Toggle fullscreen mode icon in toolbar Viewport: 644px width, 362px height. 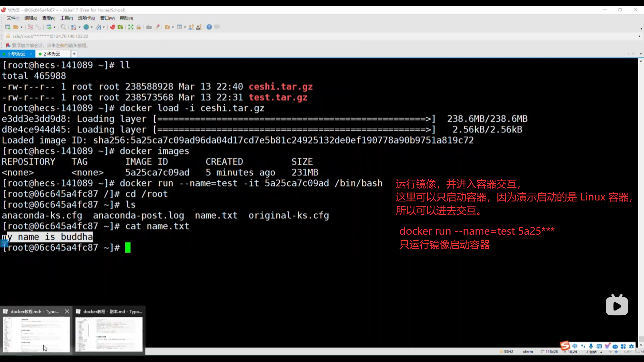point(131,27)
